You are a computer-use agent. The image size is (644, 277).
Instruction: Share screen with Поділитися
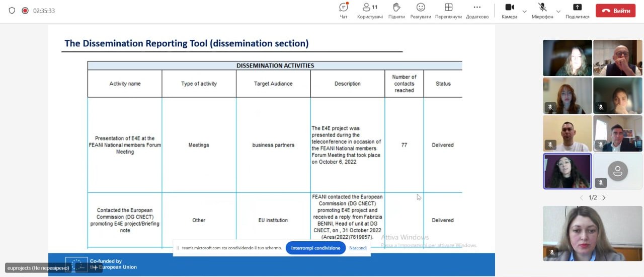pos(577,11)
